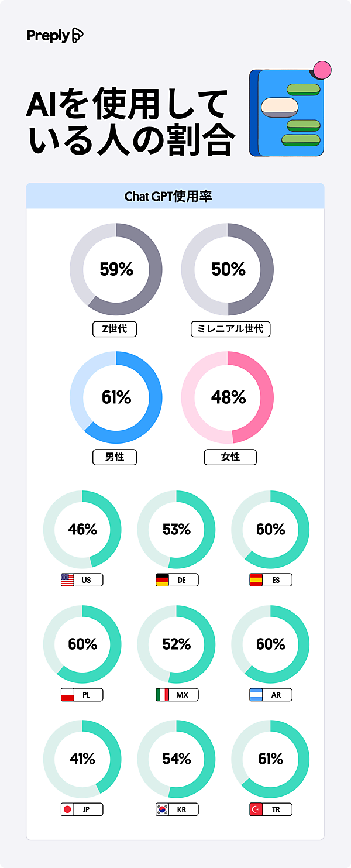Click the Polish flag icon
This screenshot has height=868, width=351.
click(67, 695)
